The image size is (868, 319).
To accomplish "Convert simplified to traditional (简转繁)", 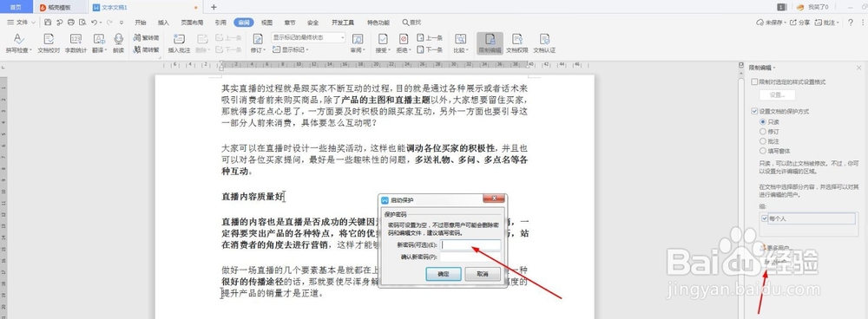I will (x=147, y=49).
